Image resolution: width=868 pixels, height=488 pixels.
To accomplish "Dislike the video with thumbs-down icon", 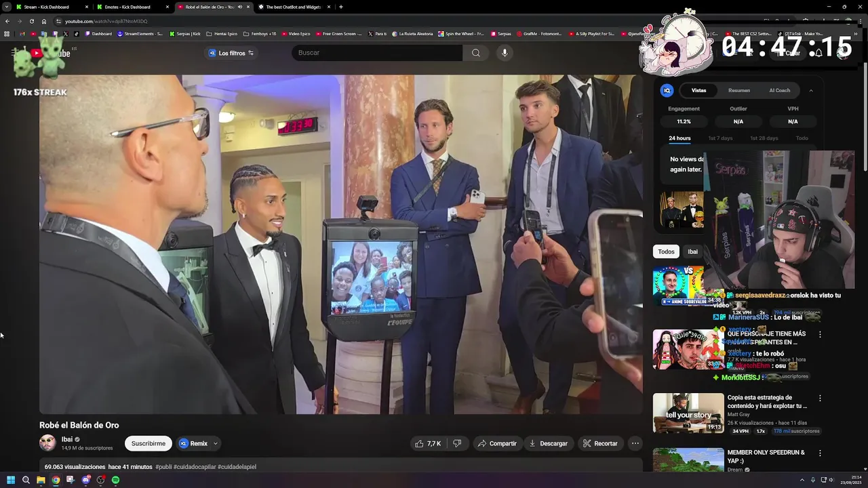I will (x=457, y=443).
